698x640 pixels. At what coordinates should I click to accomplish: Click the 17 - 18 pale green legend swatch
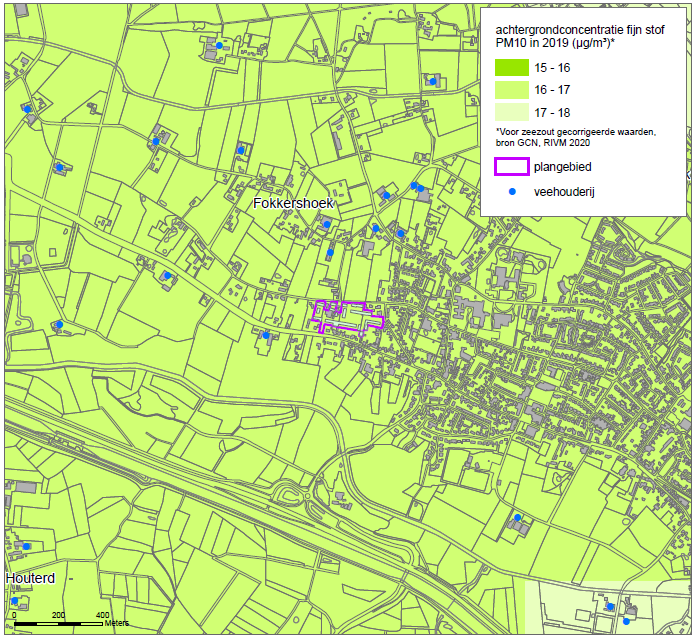512,112
